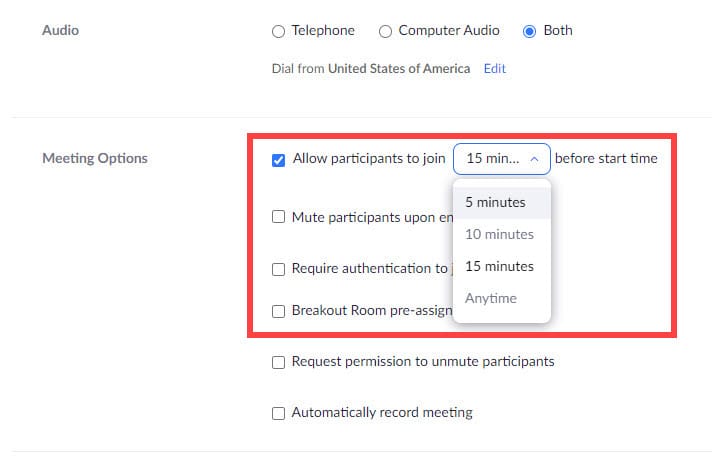
Task: Click the Automatically record meeting label
Action: [x=382, y=413]
